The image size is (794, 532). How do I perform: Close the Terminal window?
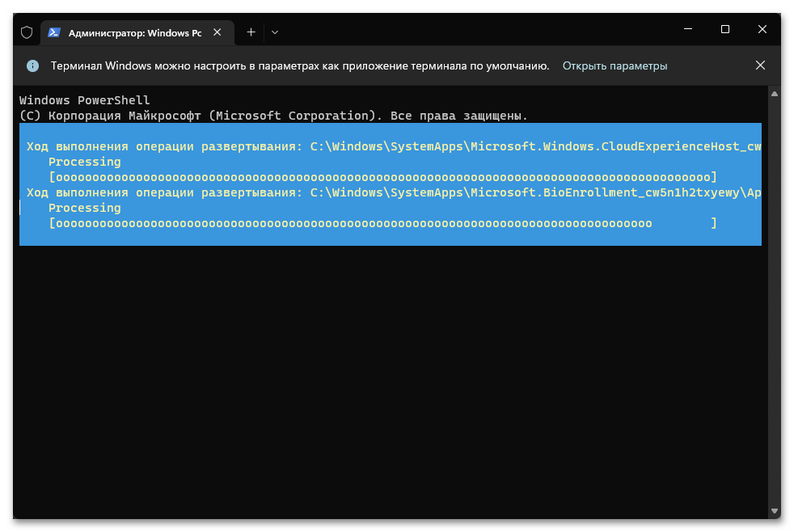[762, 30]
